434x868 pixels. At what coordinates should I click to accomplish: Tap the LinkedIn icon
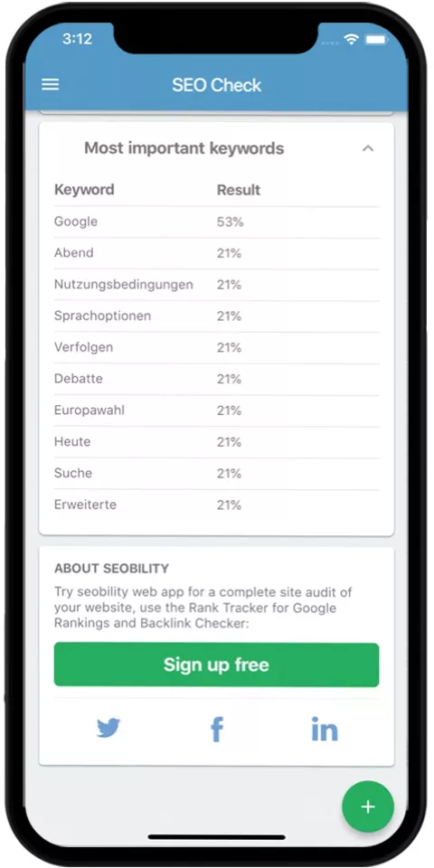(x=325, y=729)
